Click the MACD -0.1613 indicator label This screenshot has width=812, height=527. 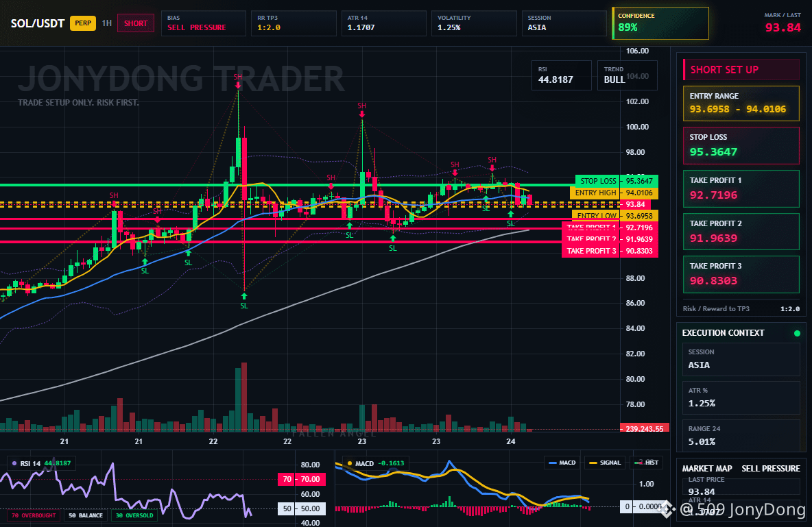pyautogui.click(x=375, y=463)
